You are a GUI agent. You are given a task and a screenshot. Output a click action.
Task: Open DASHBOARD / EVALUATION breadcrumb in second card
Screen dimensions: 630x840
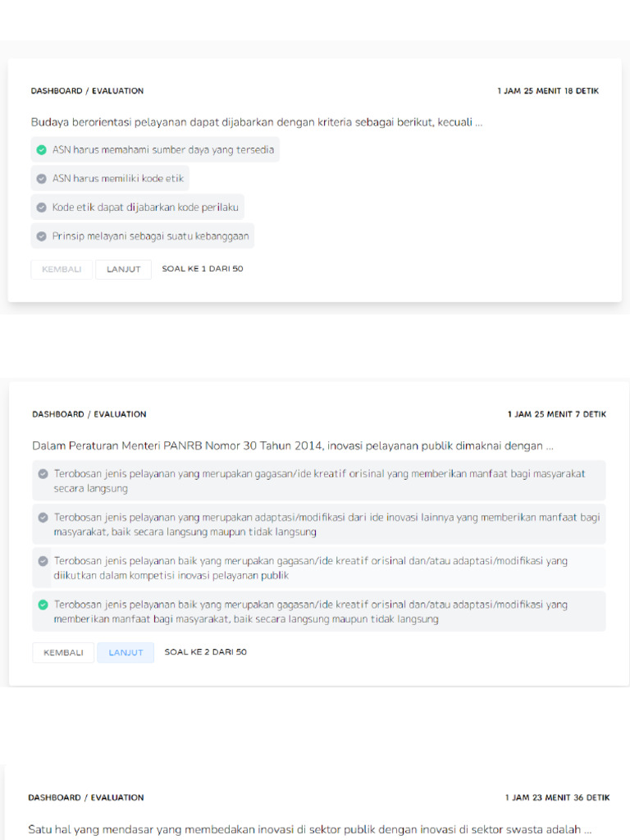(x=89, y=414)
